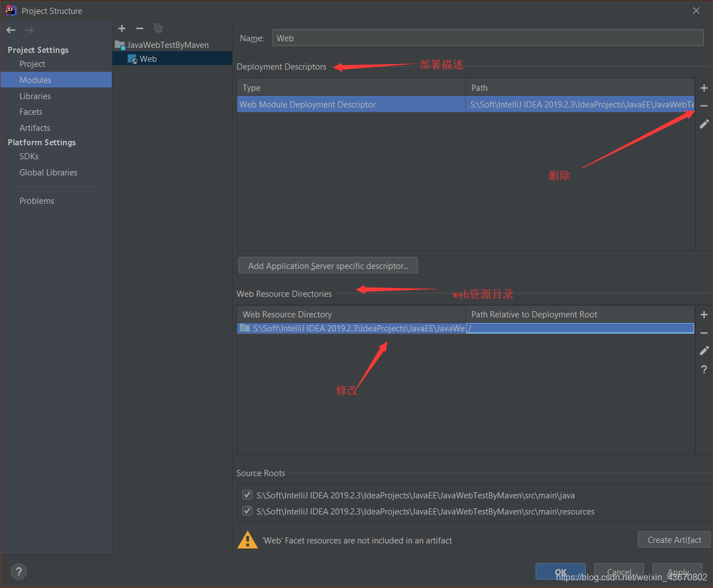Edit the deployment descriptor with pencil
This screenshot has width=713, height=588.
click(x=704, y=124)
